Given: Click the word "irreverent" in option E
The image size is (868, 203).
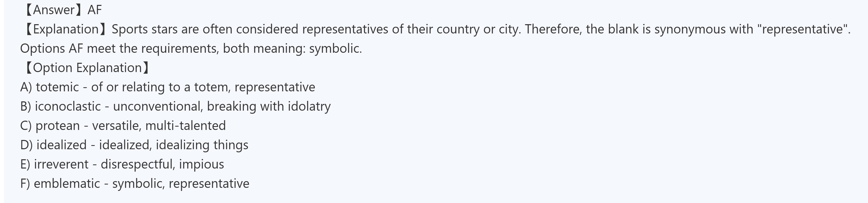Looking at the screenshot, I should click(x=61, y=164).
